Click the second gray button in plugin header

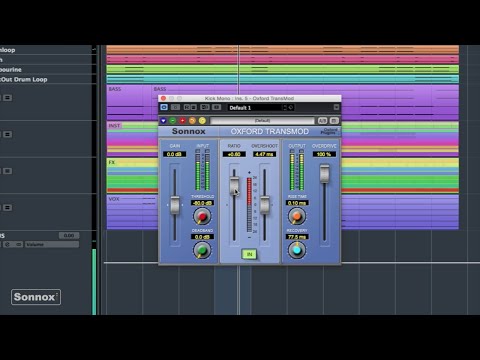pyautogui.click(x=176, y=107)
